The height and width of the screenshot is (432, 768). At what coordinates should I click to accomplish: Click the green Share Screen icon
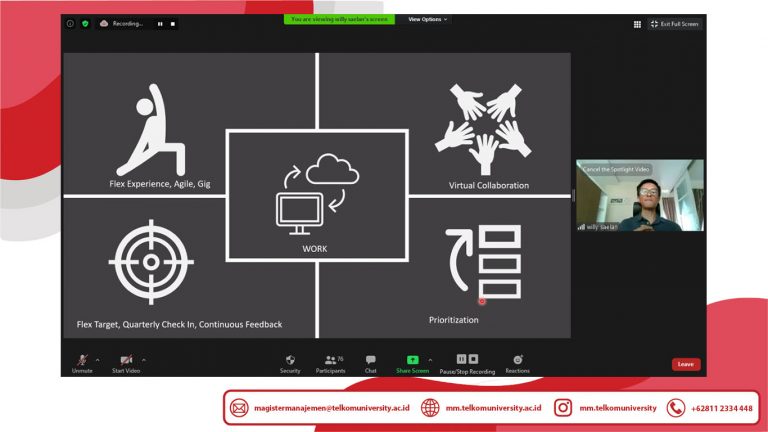(x=412, y=360)
